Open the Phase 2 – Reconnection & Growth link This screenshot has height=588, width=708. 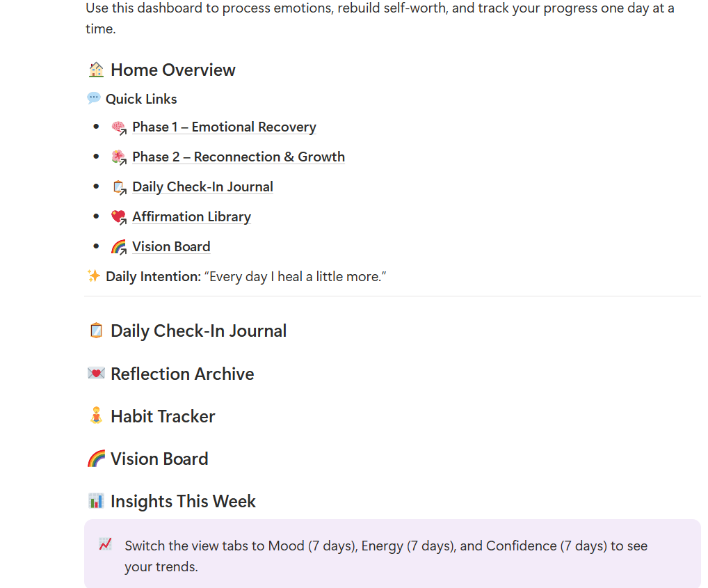pos(238,157)
